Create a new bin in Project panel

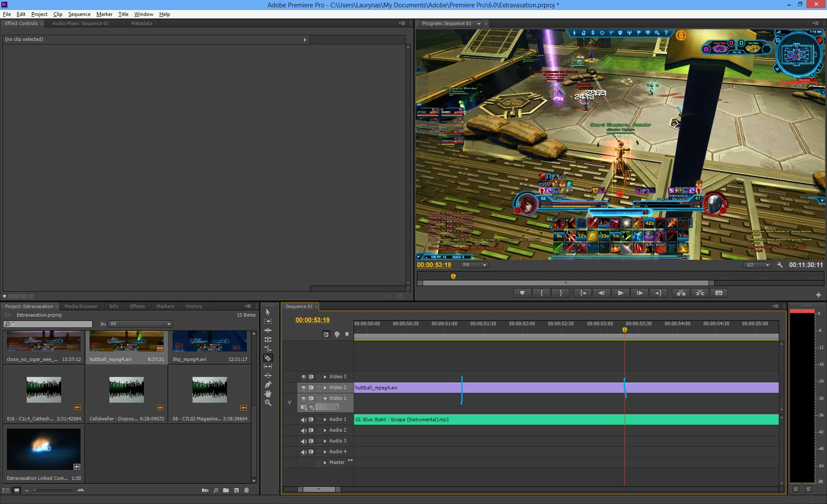(226, 490)
